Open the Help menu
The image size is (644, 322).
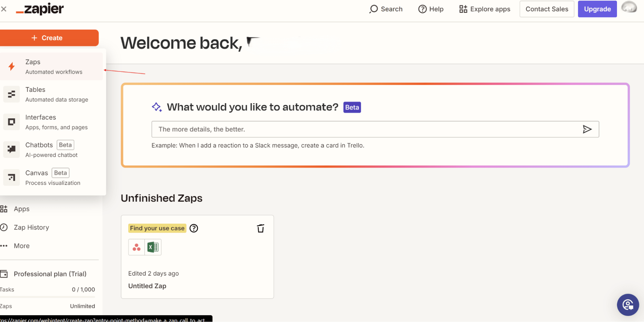point(431,9)
